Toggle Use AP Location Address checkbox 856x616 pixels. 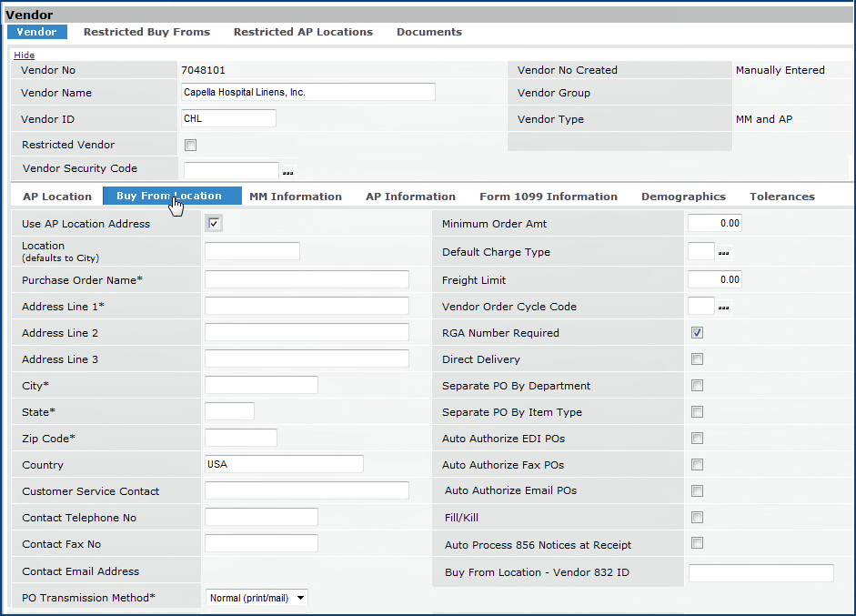pyautogui.click(x=214, y=224)
